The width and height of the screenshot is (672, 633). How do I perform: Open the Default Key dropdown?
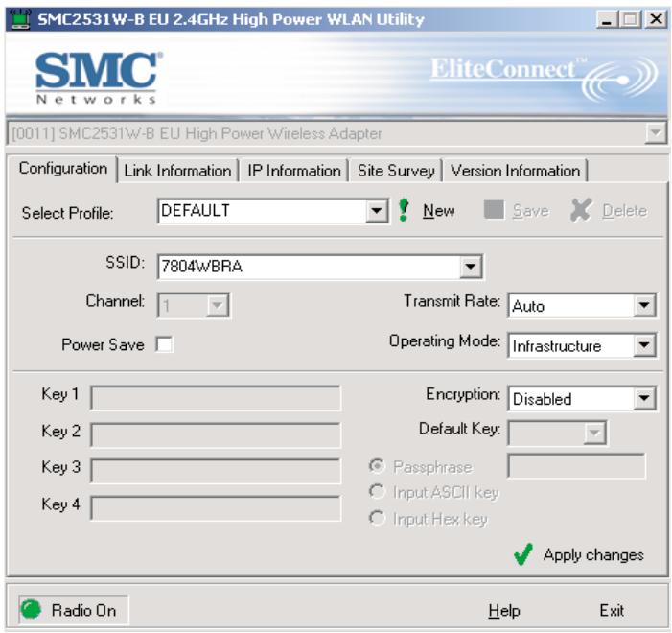(x=594, y=433)
